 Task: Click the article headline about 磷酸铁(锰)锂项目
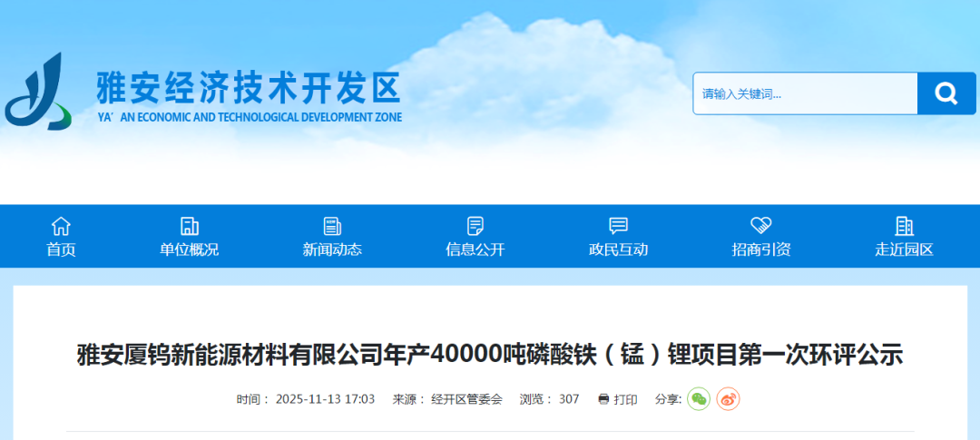490,354
